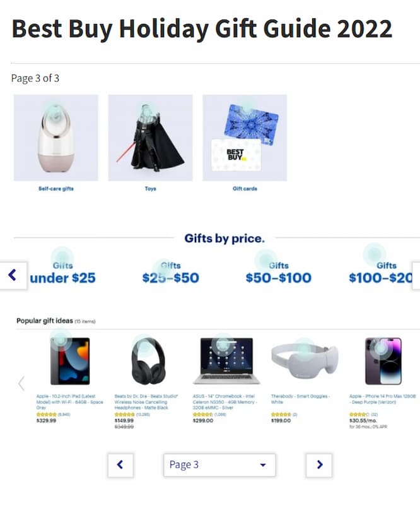This screenshot has height=508, width=420.
Task: Open the Gift cards category image
Action: pyautogui.click(x=245, y=138)
